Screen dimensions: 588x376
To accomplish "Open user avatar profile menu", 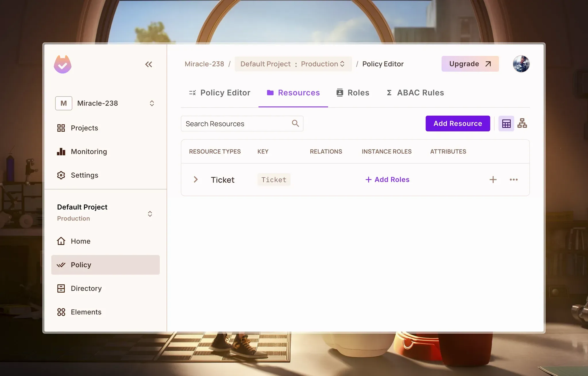I will (521, 64).
